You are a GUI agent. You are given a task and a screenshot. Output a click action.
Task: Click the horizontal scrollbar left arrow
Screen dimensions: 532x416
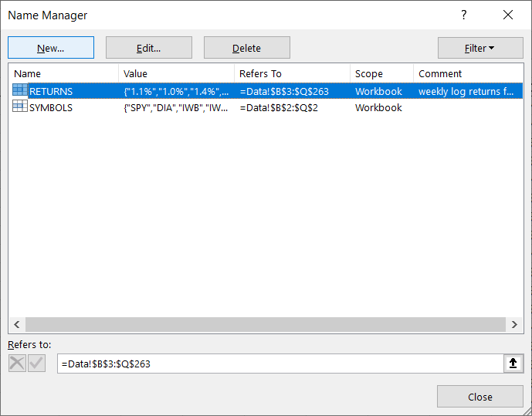pyautogui.click(x=15, y=324)
